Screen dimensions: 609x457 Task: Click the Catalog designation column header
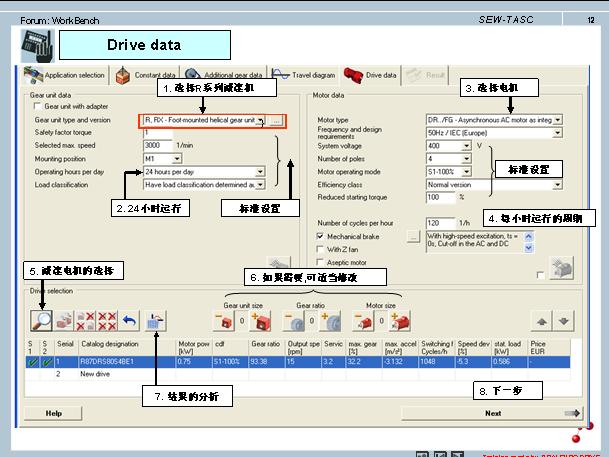tap(127, 348)
